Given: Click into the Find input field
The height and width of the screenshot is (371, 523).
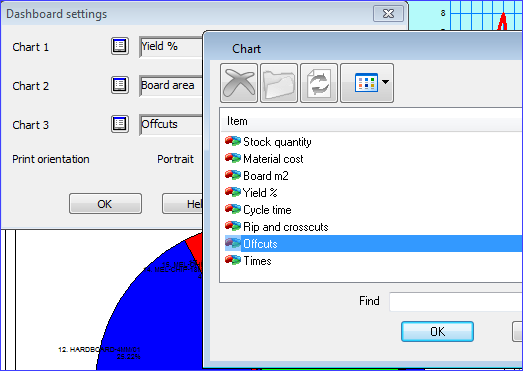Looking at the screenshot, I should pos(456,302).
